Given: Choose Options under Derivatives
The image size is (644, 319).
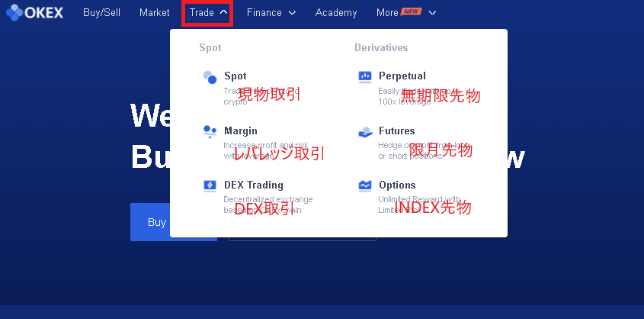Looking at the screenshot, I should tap(397, 185).
